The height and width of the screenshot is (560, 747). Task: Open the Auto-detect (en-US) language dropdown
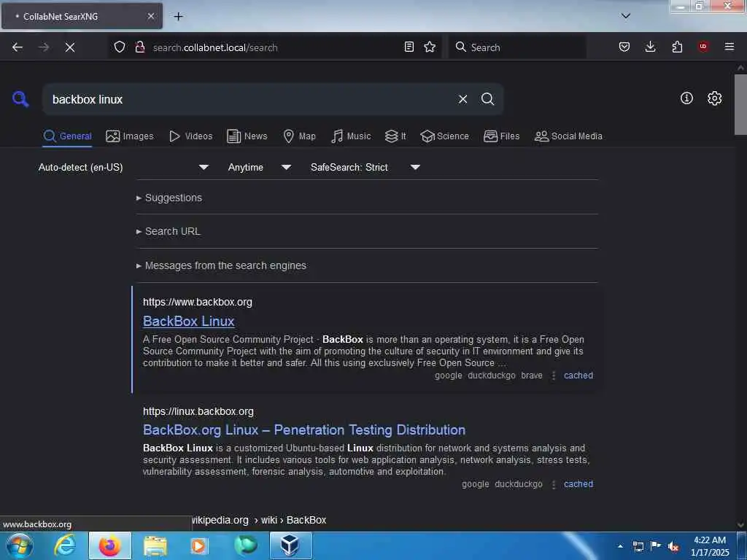point(124,167)
